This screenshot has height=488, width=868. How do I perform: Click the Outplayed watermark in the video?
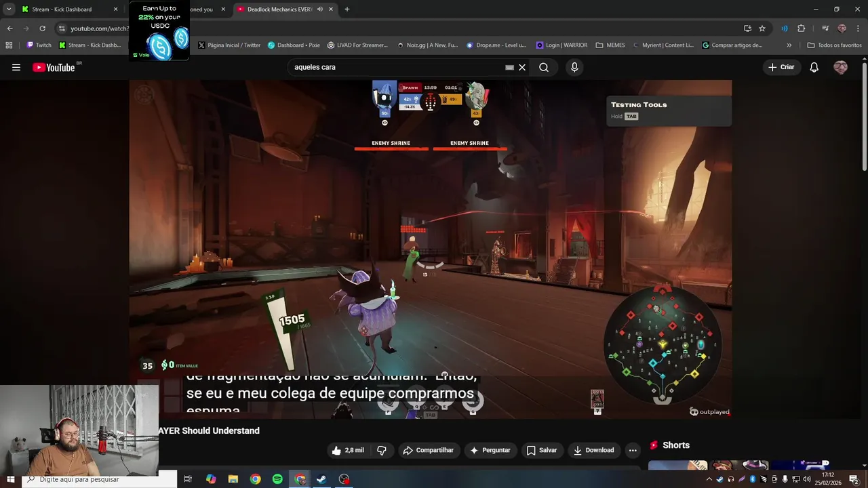(x=709, y=411)
